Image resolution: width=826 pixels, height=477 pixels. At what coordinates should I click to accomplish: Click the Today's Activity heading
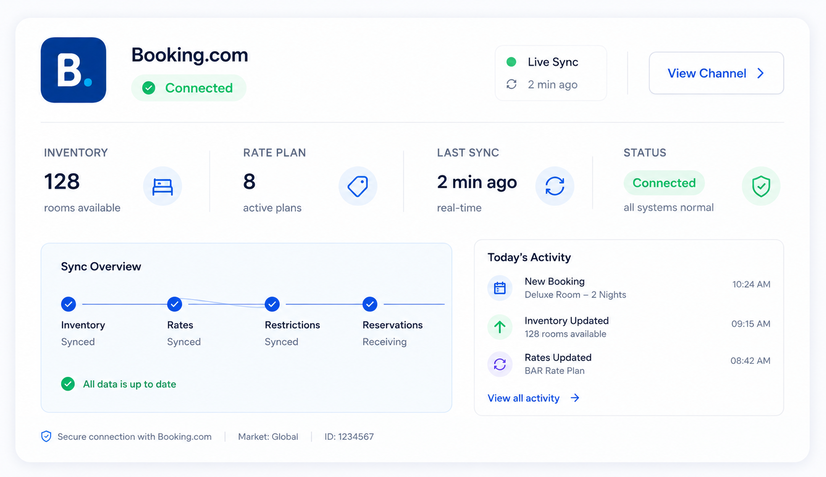point(529,257)
